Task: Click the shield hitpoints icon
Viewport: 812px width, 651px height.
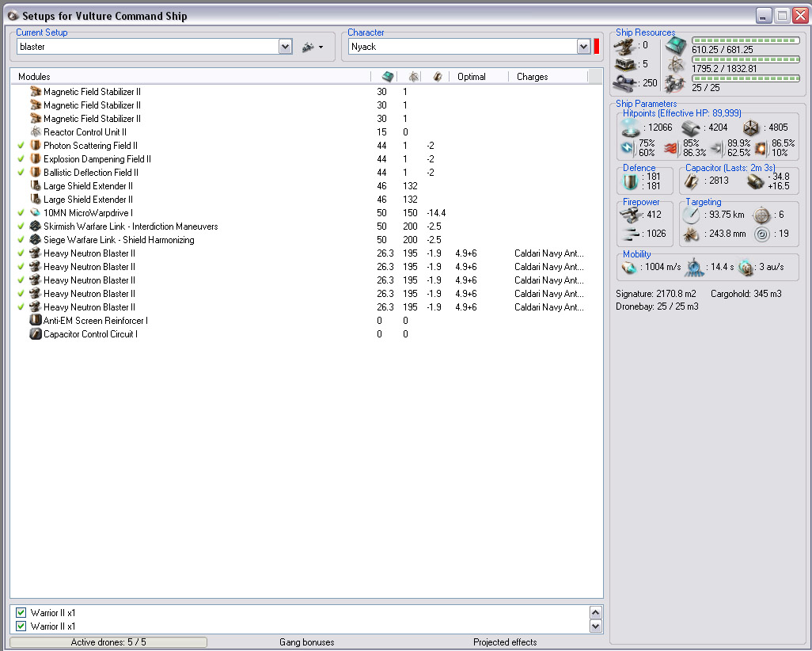Action: [630, 128]
